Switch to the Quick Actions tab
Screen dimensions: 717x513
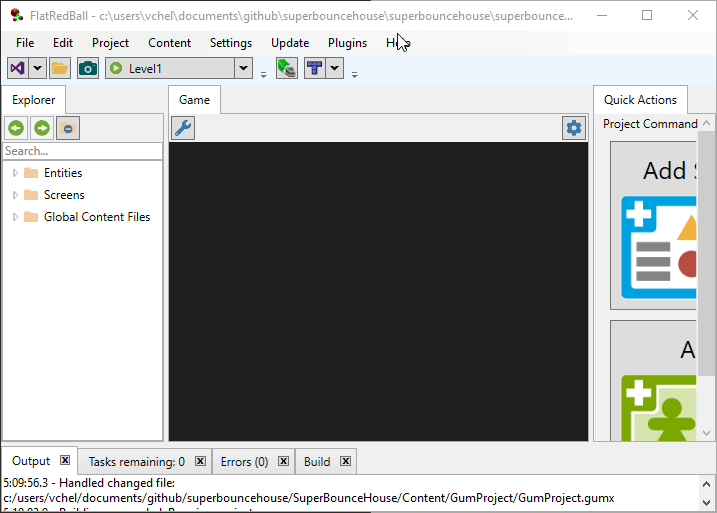click(640, 100)
